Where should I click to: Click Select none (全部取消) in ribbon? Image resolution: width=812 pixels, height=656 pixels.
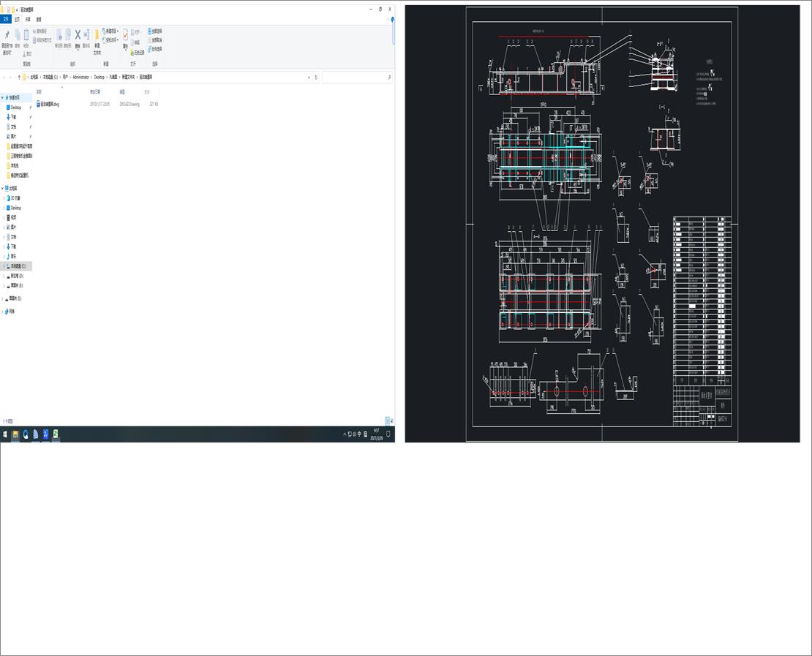[155, 40]
